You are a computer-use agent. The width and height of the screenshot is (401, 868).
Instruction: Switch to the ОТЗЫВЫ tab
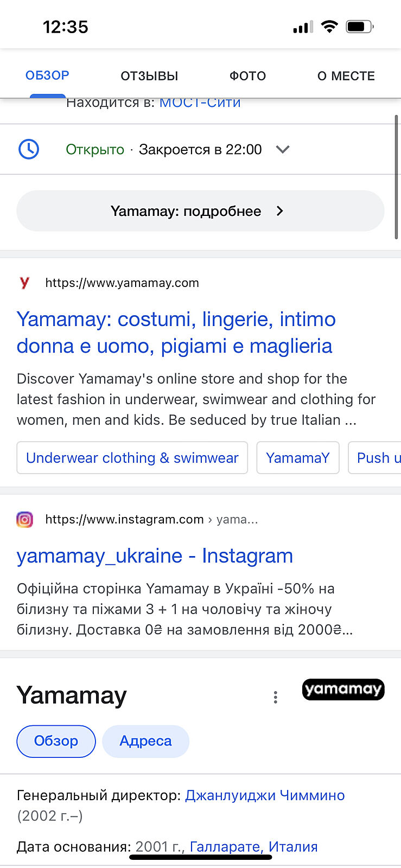click(x=149, y=76)
